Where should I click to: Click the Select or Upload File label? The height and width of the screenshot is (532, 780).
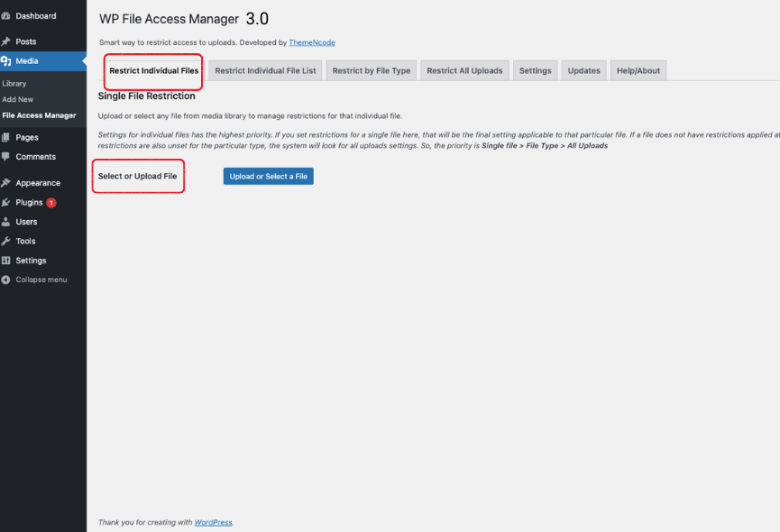click(137, 176)
